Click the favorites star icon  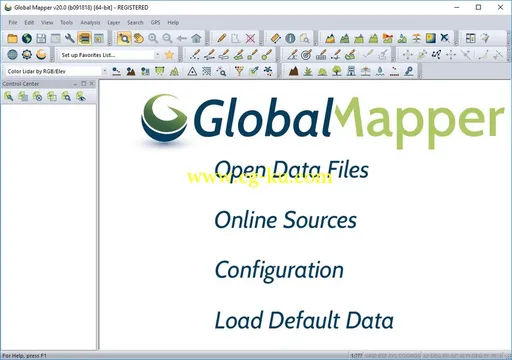click(169, 55)
